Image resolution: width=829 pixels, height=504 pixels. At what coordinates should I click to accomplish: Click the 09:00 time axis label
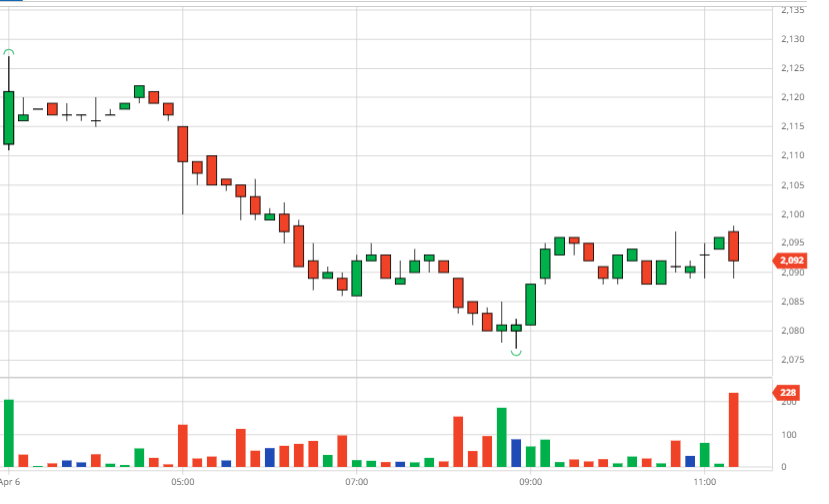[530, 482]
